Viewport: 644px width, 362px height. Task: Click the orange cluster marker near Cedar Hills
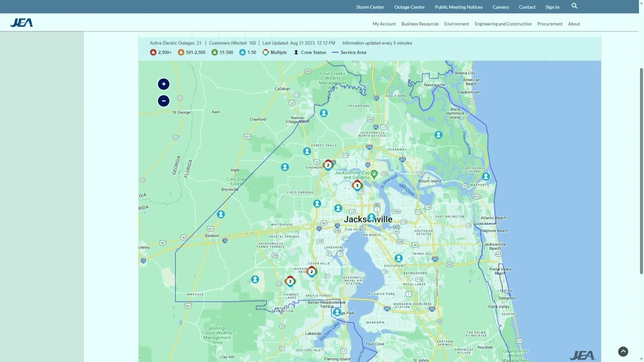[311, 271]
